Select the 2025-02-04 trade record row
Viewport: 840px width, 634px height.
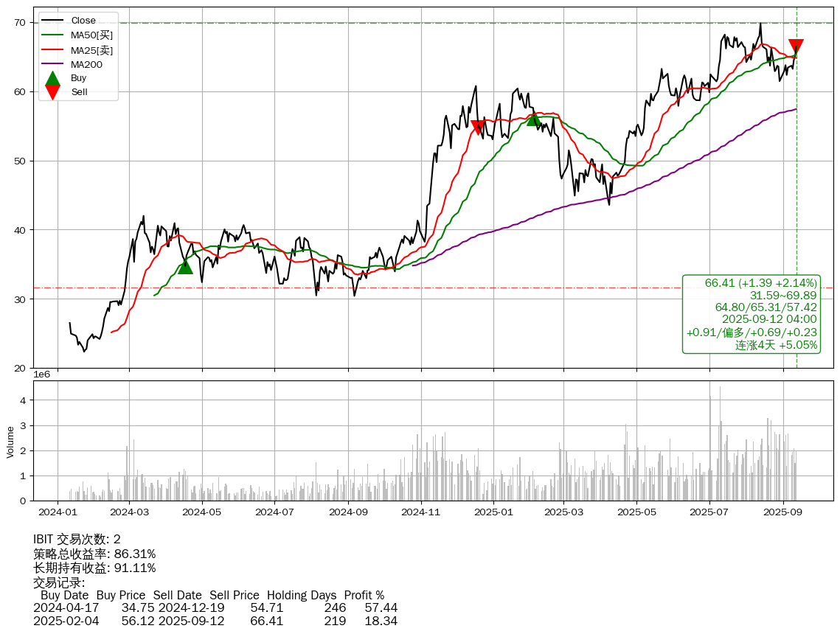pos(215,621)
